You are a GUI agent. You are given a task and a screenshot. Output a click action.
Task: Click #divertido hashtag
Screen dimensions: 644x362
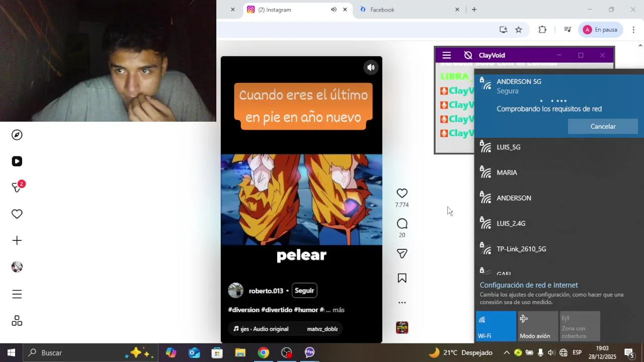(x=277, y=310)
